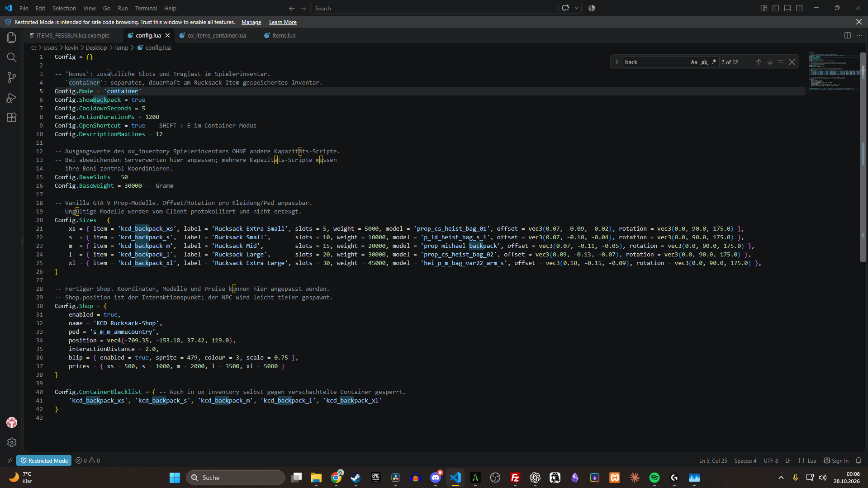Switch to items.lua tab

tap(284, 35)
